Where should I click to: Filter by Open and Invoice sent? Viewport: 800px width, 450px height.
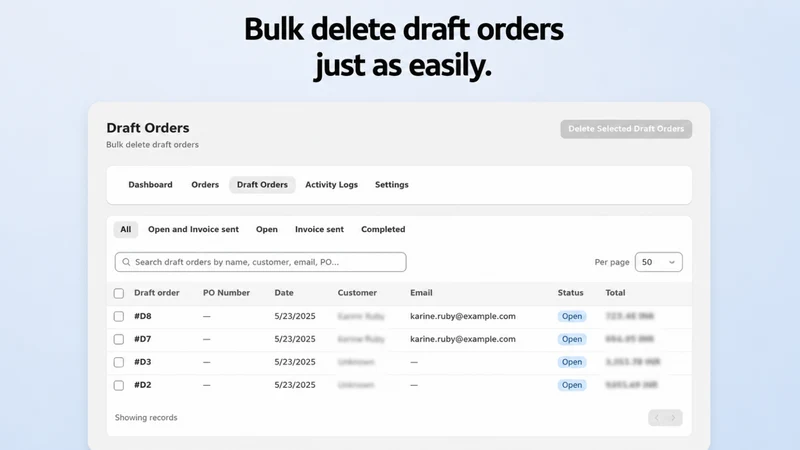pyautogui.click(x=193, y=230)
